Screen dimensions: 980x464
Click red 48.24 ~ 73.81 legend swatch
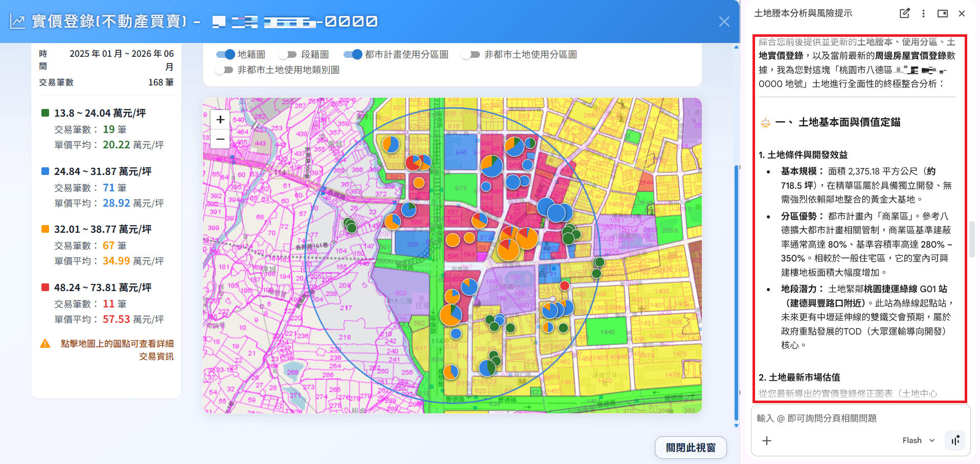45,287
